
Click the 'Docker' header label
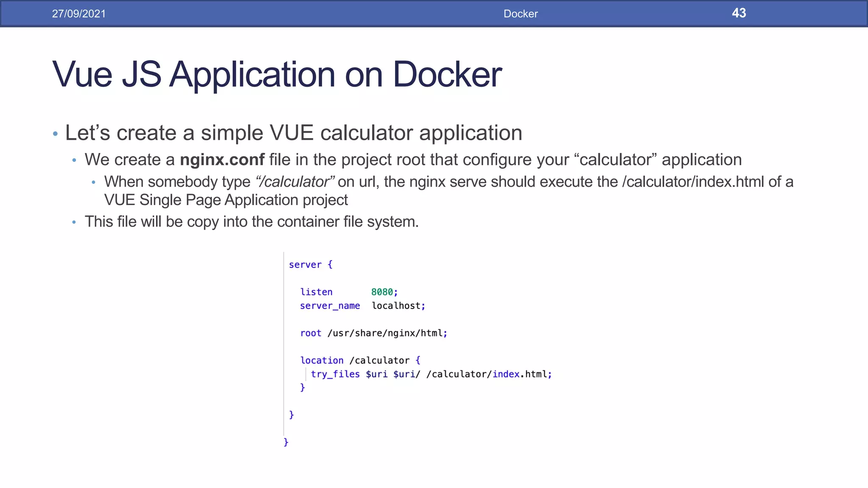[520, 14]
